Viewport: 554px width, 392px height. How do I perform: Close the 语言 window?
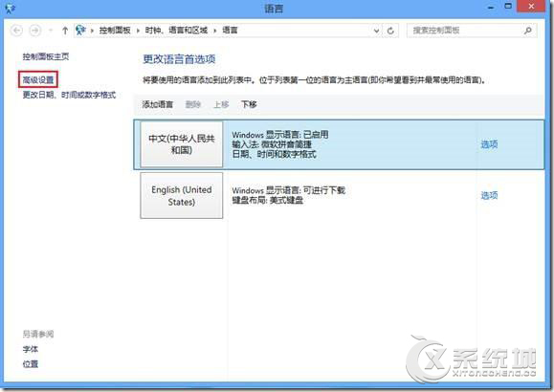[531, 7]
